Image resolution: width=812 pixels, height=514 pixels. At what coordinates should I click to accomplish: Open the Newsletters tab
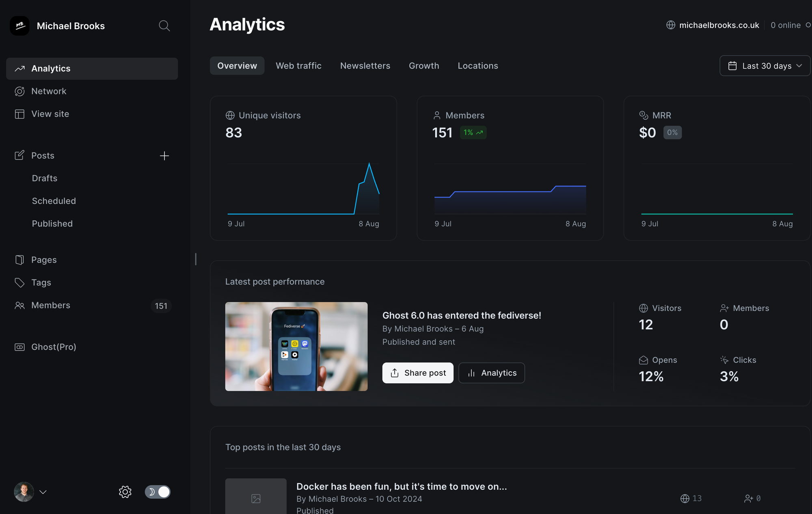(x=365, y=66)
